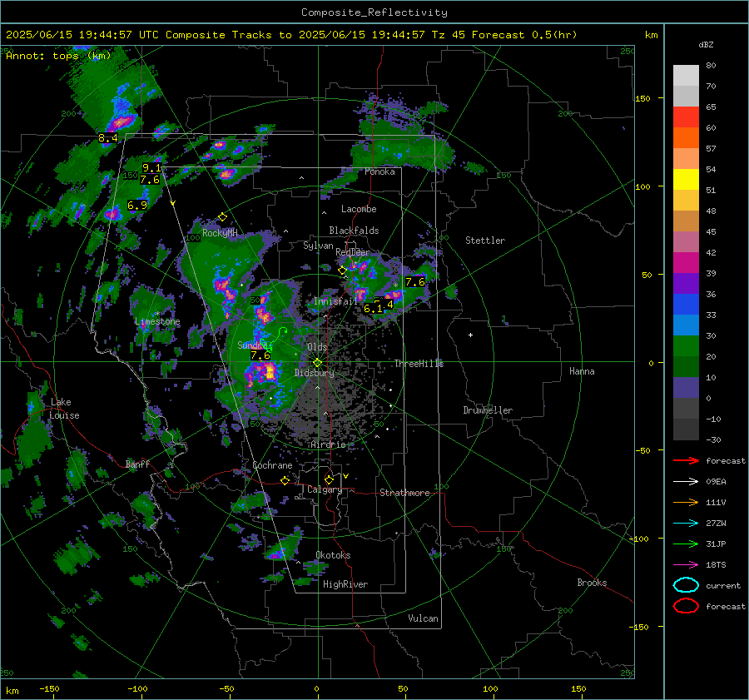Click the 6.1 storm tops label

373,309
